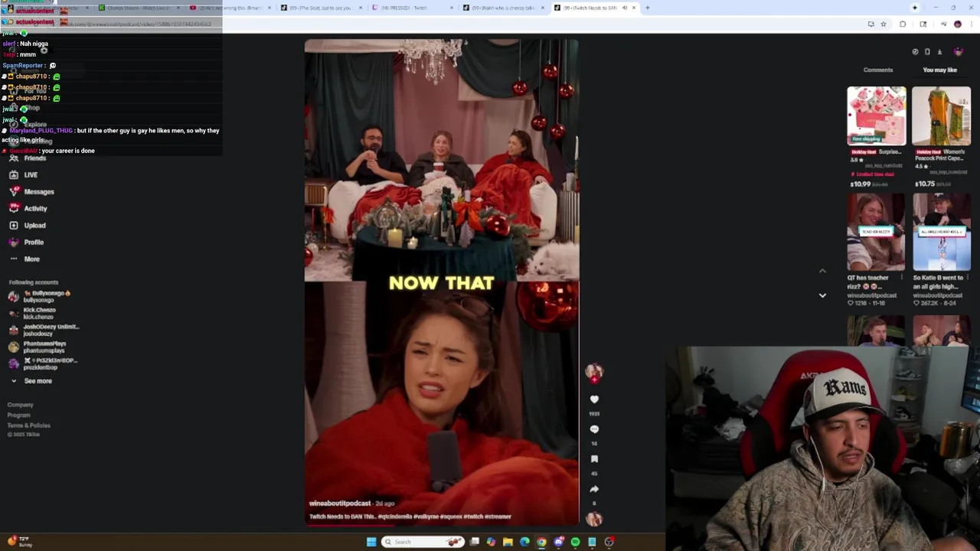This screenshot has width=980, height=551.
Task: Open Discord from the taskbar
Action: (558, 542)
